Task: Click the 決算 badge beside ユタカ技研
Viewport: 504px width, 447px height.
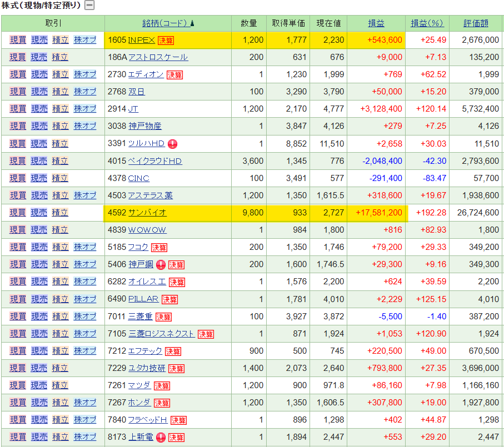Action: click(x=177, y=369)
